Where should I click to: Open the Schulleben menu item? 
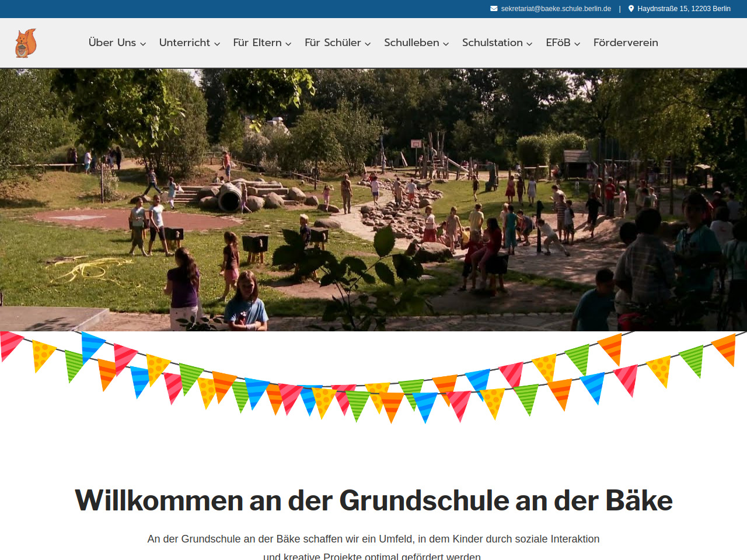coord(411,43)
